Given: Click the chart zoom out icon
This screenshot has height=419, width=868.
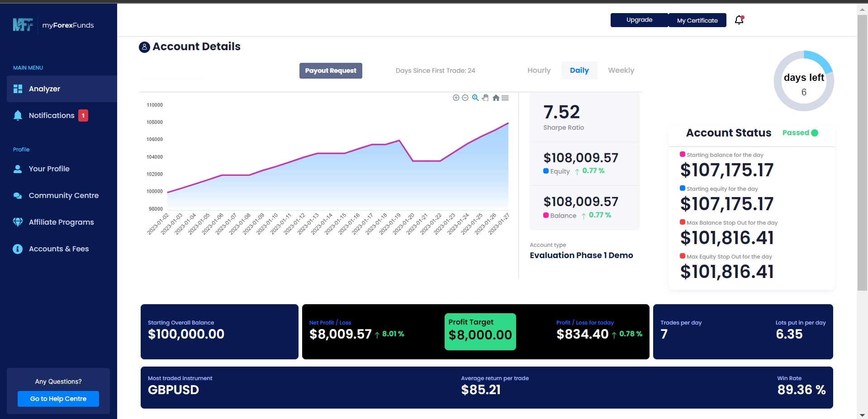Looking at the screenshot, I should tap(465, 98).
